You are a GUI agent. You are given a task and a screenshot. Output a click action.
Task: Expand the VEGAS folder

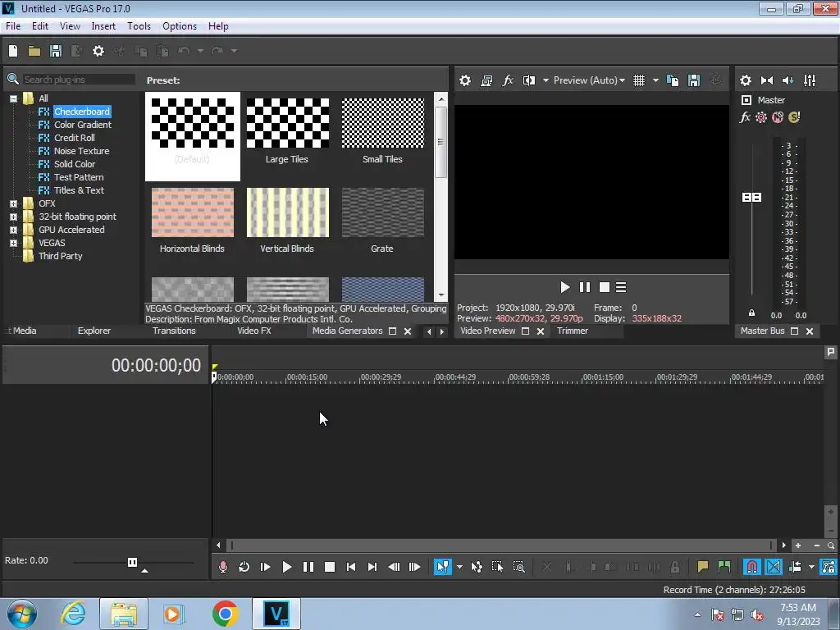pyautogui.click(x=13, y=243)
